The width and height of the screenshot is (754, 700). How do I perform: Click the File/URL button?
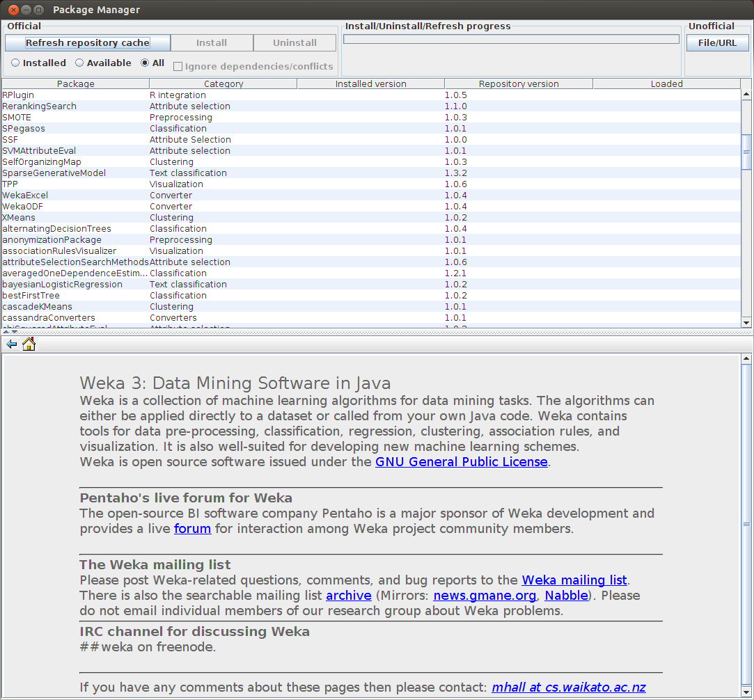pos(717,42)
